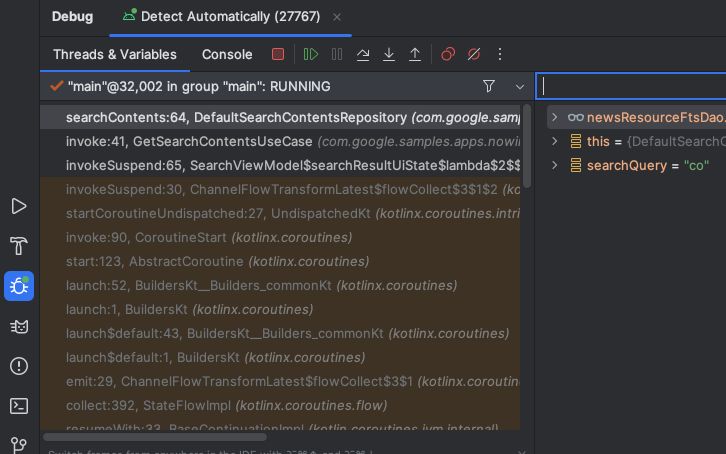Viewport: 726px width, 454px height.
Task: Select frame collect:392, StateFlowImpl
Action: click(x=281, y=406)
